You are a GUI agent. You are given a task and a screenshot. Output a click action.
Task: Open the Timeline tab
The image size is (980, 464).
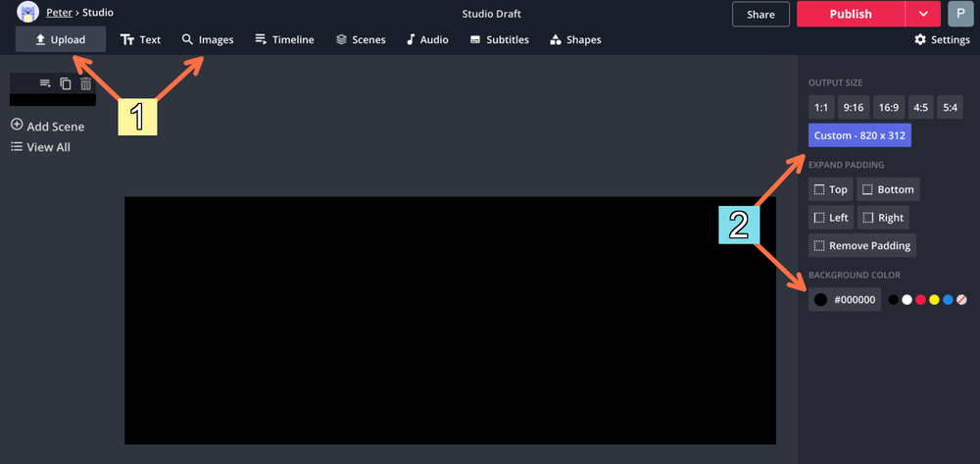click(x=284, y=40)
